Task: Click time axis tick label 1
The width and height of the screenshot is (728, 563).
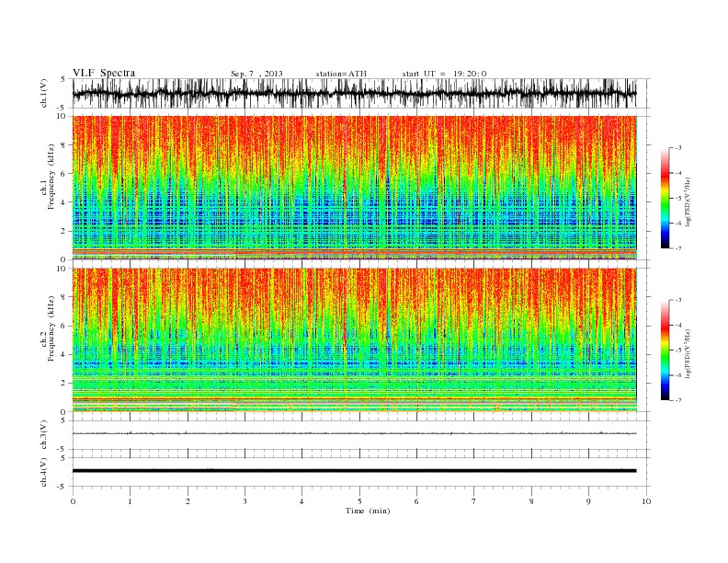Action: coord(130,501)
